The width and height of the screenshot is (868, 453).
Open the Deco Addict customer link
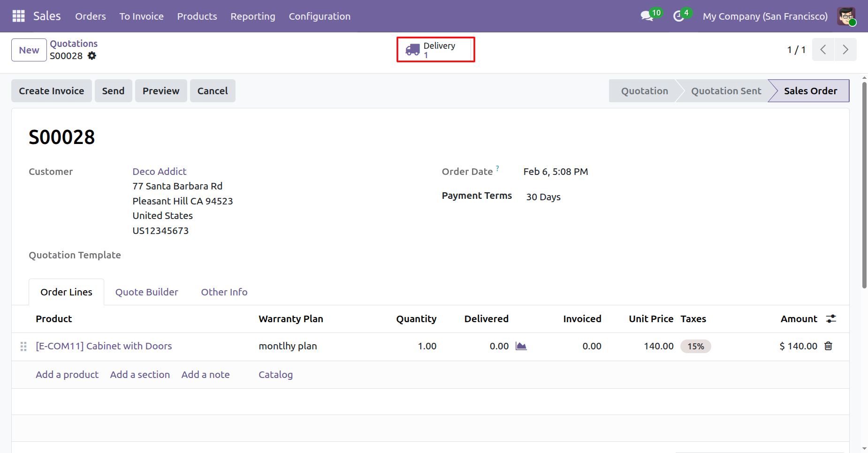pos(159,172)
